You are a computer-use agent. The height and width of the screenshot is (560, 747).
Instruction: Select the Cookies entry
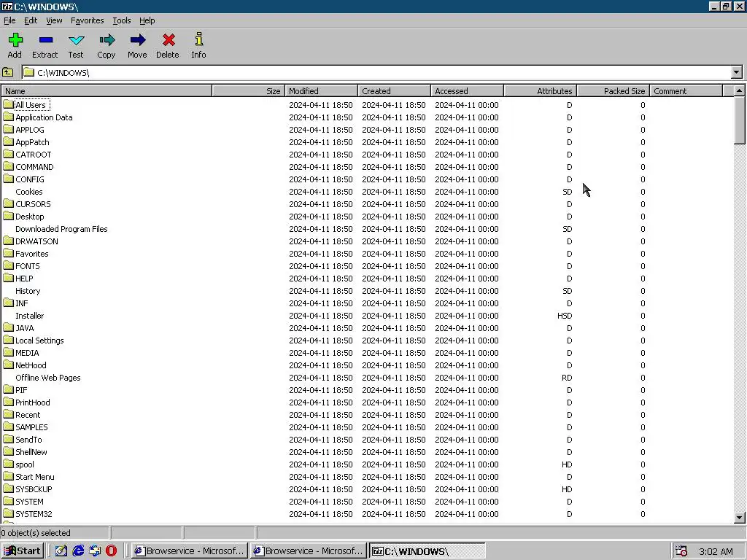point(29,192)
